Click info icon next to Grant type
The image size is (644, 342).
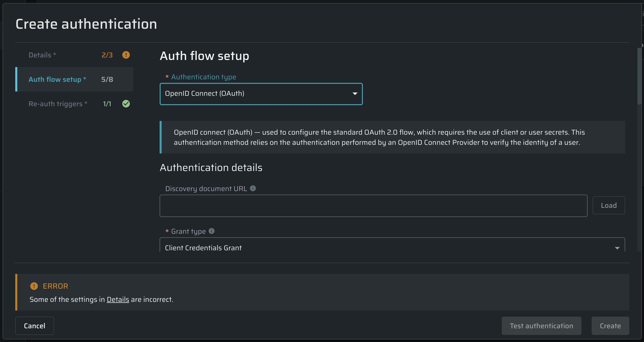[x=211, y=231]
